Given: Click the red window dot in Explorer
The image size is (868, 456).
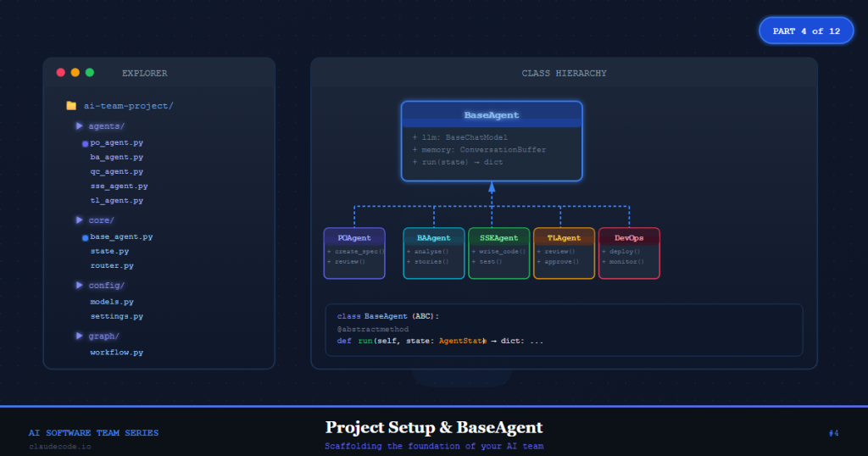Looking at the screenshot, I should pyautogui.click(x=61, y=73).
